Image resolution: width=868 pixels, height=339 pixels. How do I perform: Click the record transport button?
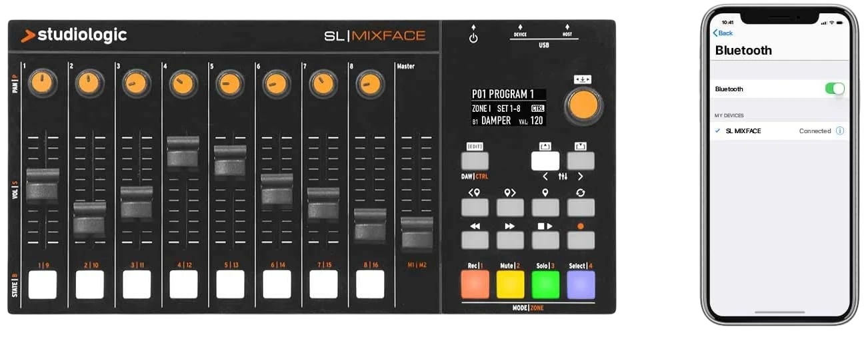(x=581, y=240)
